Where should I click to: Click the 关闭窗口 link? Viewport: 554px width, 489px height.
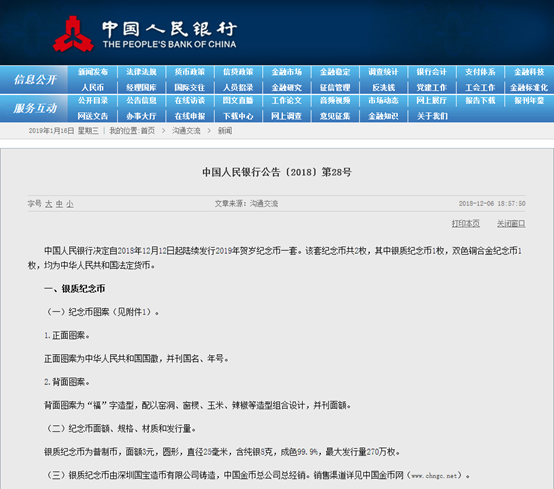[511, 224]
